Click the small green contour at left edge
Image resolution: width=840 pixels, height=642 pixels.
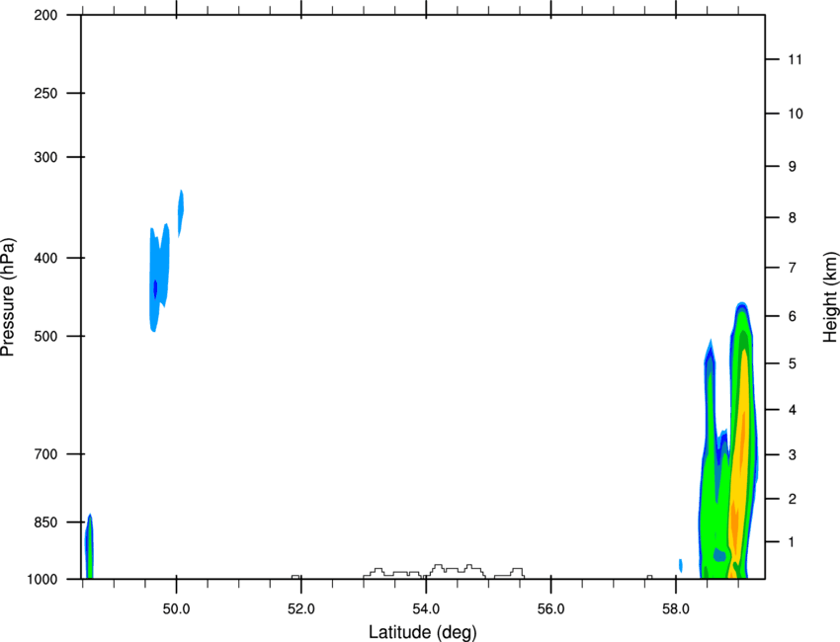[89, 546]
